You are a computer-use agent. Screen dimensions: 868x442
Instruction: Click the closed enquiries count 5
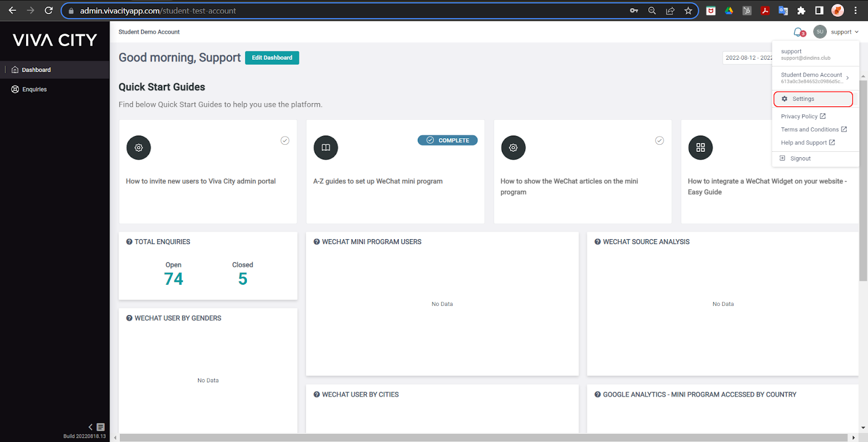pyautogui.click(x=242, y=279)
